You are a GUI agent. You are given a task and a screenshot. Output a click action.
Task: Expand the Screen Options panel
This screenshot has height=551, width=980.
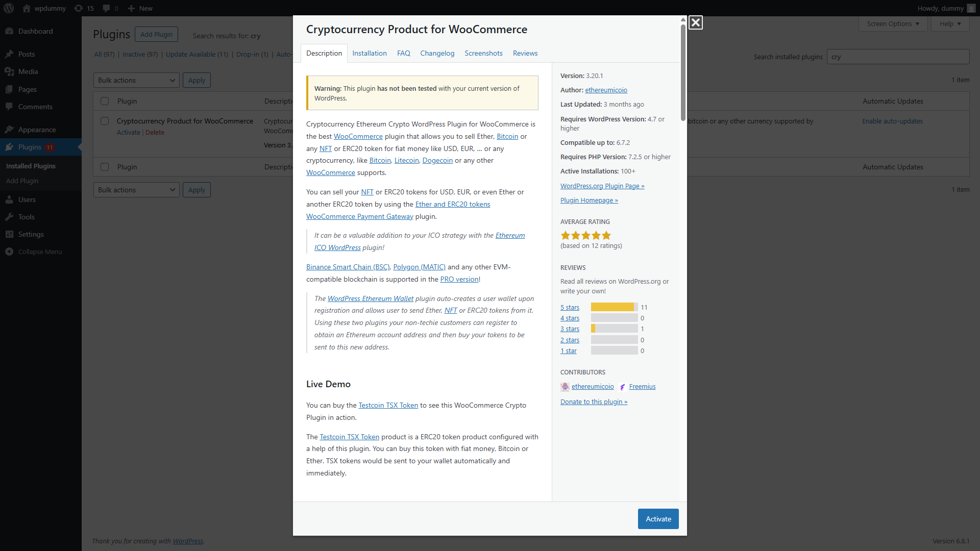893,23
